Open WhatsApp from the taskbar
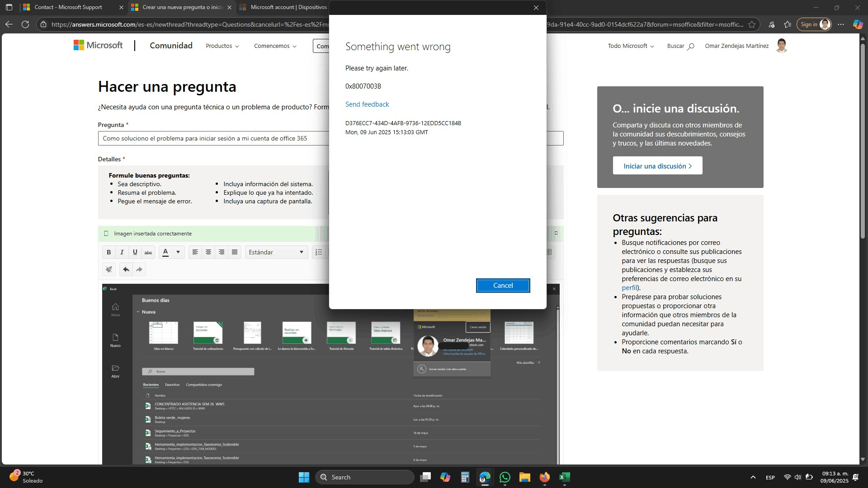 (x=505, y=477)
